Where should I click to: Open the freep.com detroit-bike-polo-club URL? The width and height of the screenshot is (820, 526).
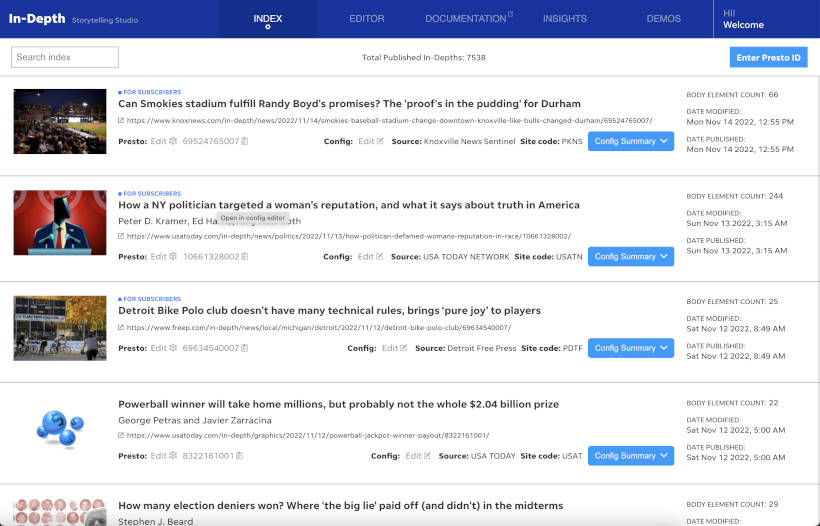319,328
